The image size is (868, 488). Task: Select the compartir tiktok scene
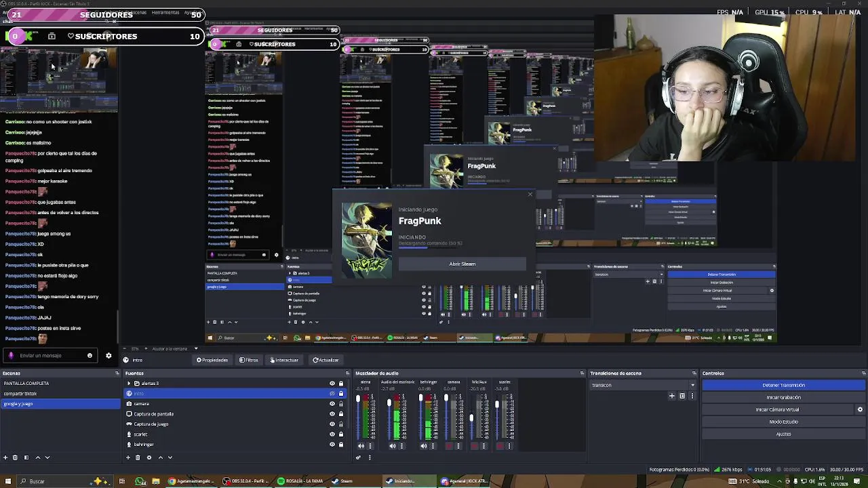60,394
